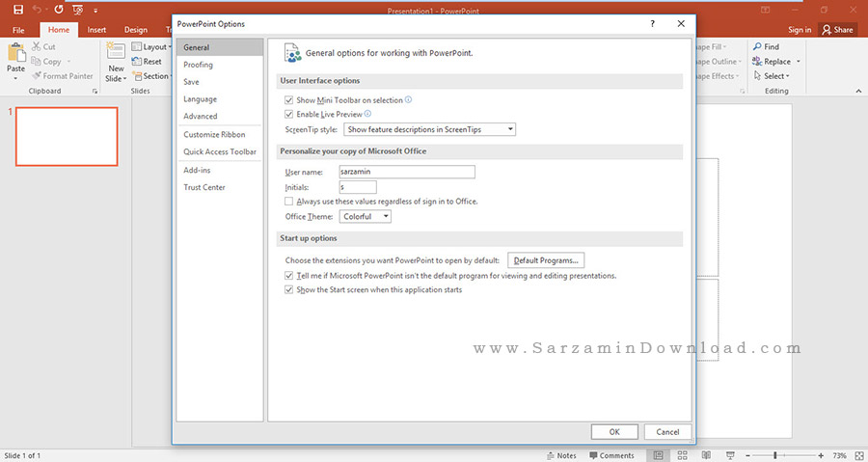Check Always use these values regardless of sign in
This screenshot has width=868, height=462.
pyautogui.click(x=288, y=202)
